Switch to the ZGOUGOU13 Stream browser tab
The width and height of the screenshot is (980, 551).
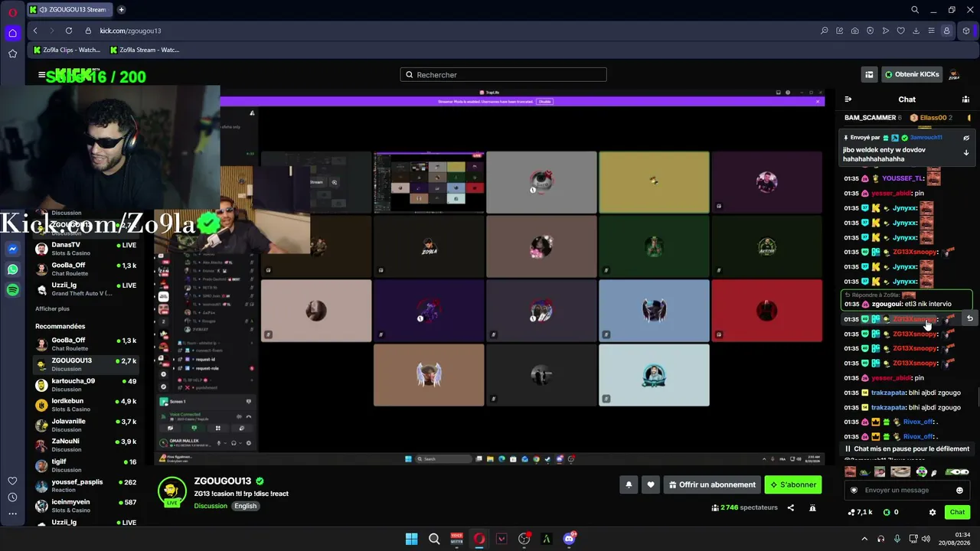[x=70, y=10]
